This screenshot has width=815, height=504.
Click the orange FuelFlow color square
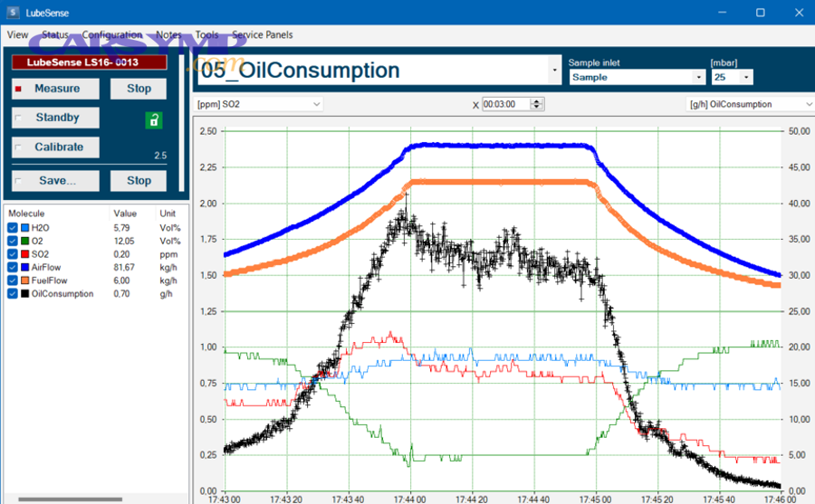(24, 281)
